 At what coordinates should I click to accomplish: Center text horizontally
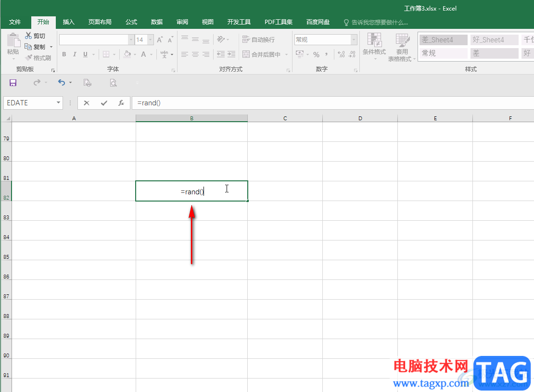[x=195, y=54]
